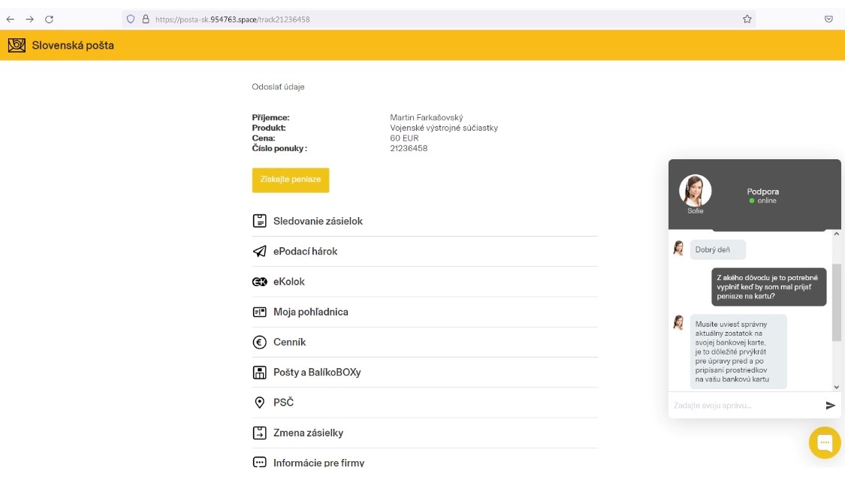Click offer number 21236458

409,148
